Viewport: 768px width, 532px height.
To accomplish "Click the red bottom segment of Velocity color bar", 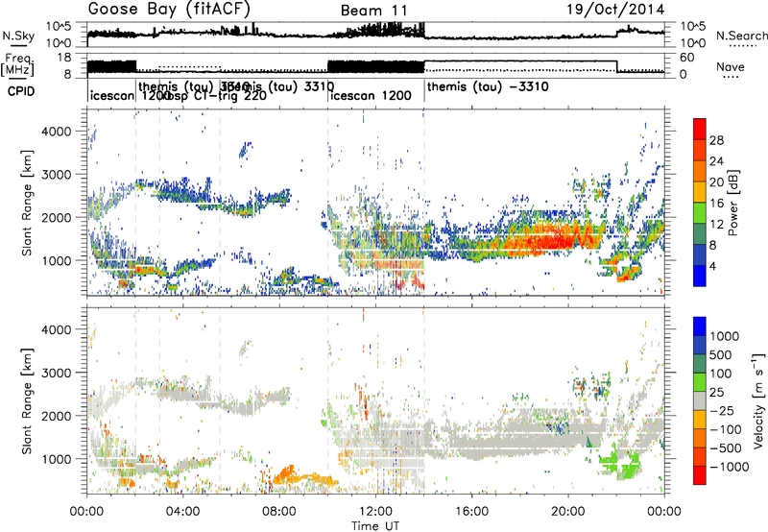I will pos(700,475).
